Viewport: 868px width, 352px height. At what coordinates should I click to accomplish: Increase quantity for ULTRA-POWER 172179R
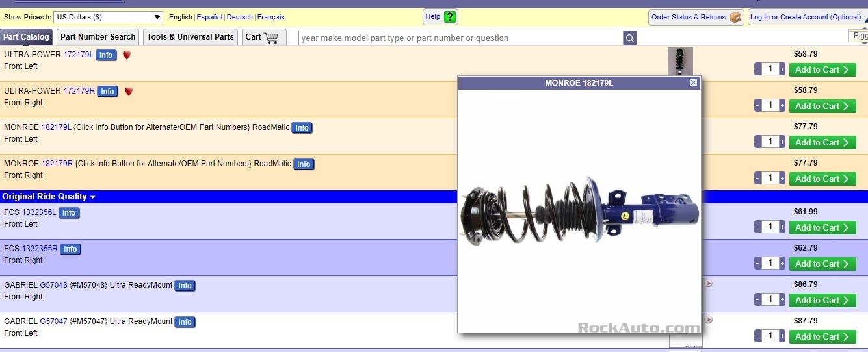pos(782,105)
